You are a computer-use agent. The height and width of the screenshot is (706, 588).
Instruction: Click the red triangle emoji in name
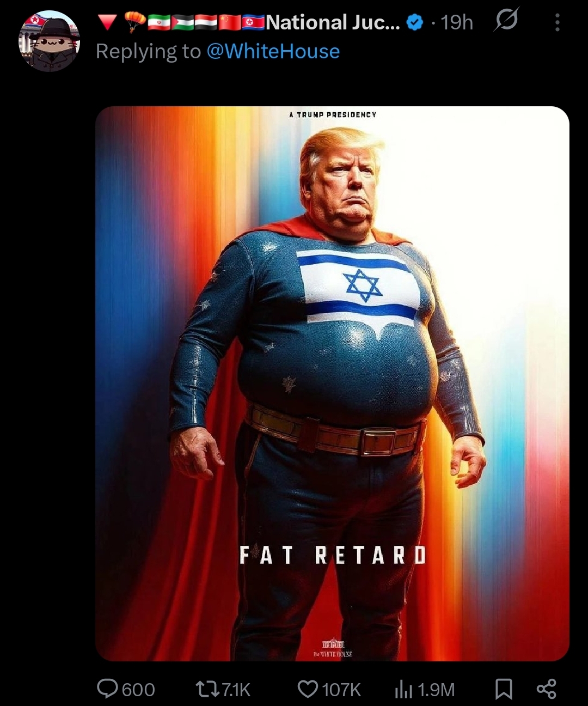[x=108, y=22]
